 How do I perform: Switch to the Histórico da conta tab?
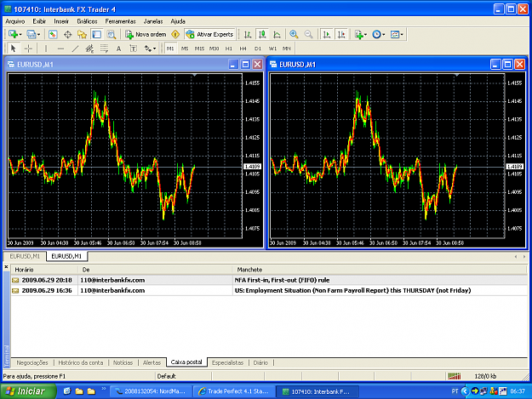pyautogui.click(x=80, y=362)
